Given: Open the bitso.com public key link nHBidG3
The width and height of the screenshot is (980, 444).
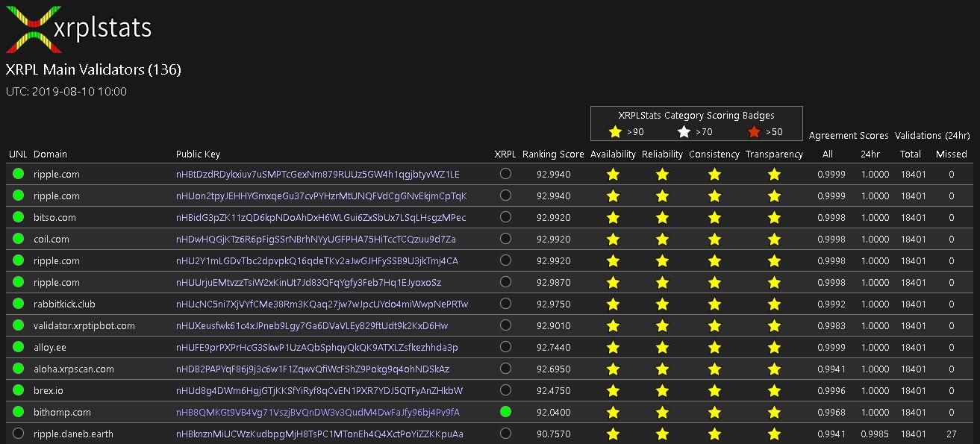Looking at the screenshot, I should tap(321, 218).
